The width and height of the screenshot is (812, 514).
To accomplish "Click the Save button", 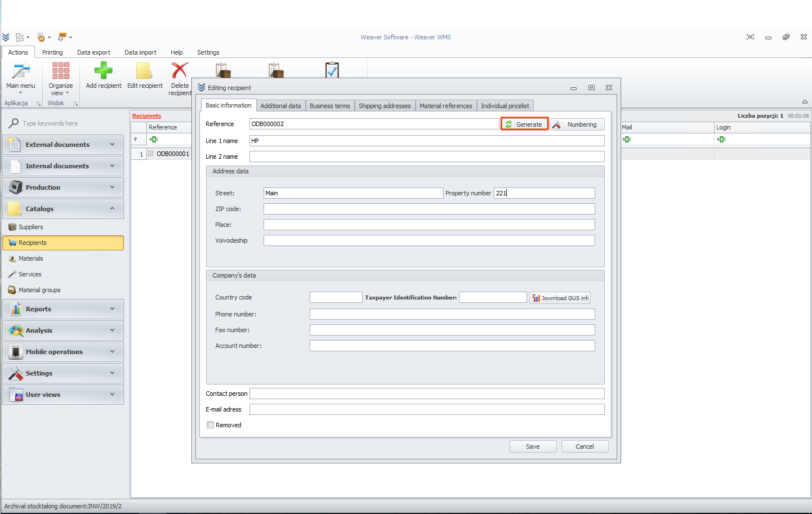I will 533,446.
